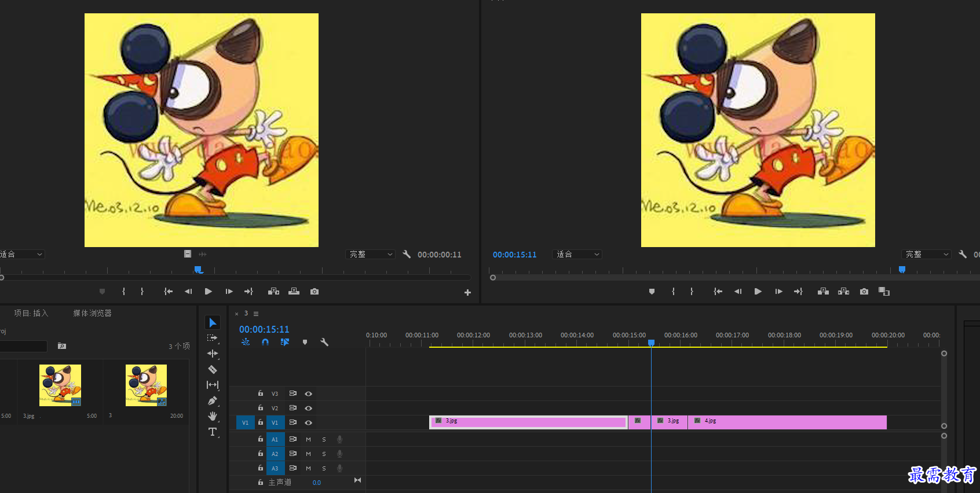This screenshot has height=493, width=980.
Task: Click Drag Video Only icon in Source Monitor
Action: pyautogui.click(x=188, y=254)
